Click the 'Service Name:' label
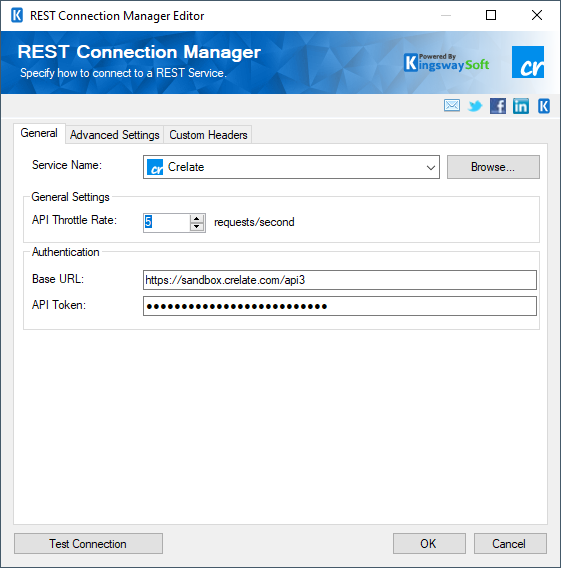Viewport: 561px width, 568px height. [67, 165]
